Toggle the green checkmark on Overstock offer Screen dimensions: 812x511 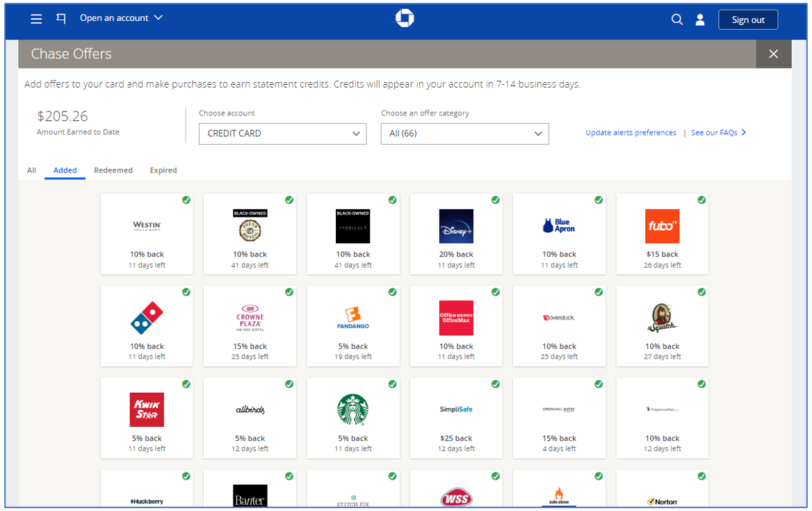pos(598,292)
